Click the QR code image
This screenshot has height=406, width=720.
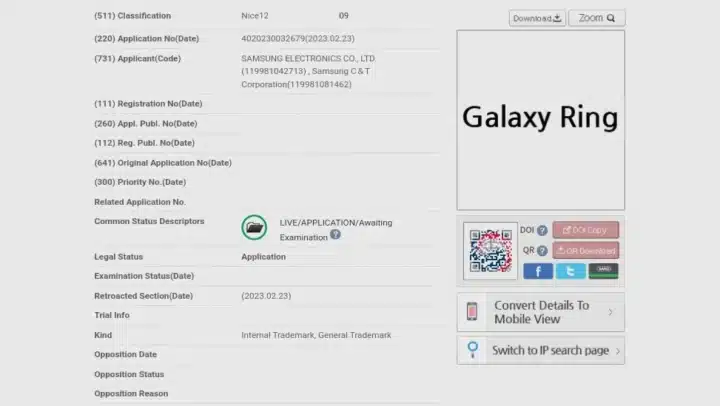tap(490, 251)
